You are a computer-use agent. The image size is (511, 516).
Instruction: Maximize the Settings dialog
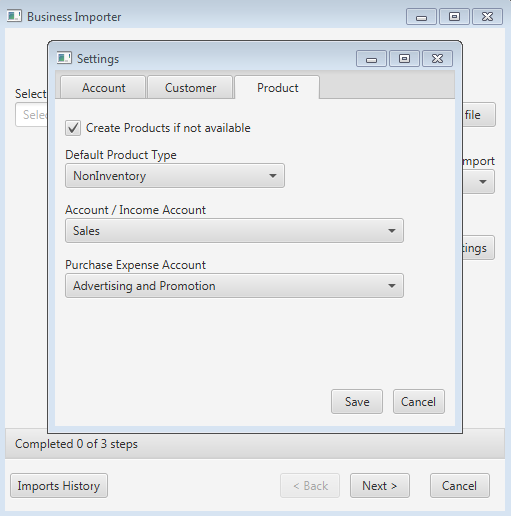coord(404,59)
